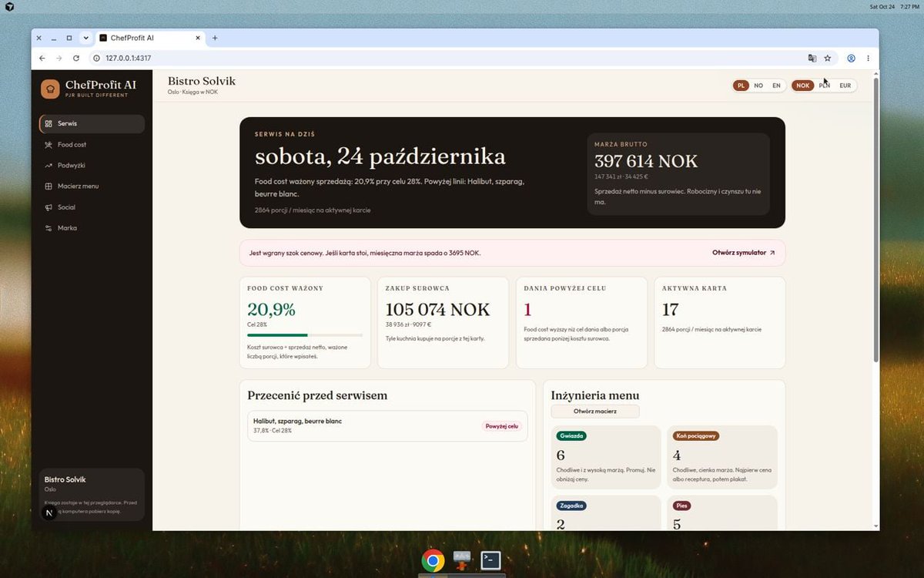Click the browser forward arrow
Viewport: 924px width, 578px height.
coord(59,58)
